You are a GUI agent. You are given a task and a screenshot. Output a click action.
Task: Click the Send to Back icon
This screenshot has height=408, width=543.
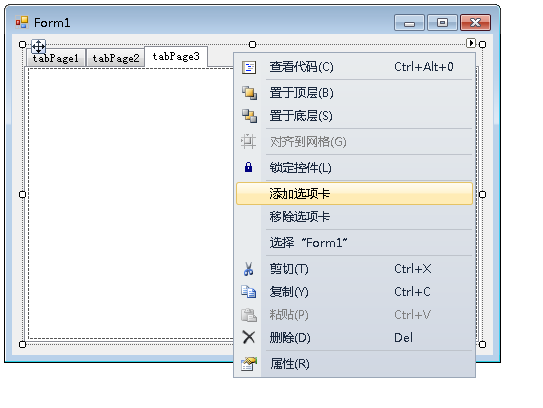point(249,116)
